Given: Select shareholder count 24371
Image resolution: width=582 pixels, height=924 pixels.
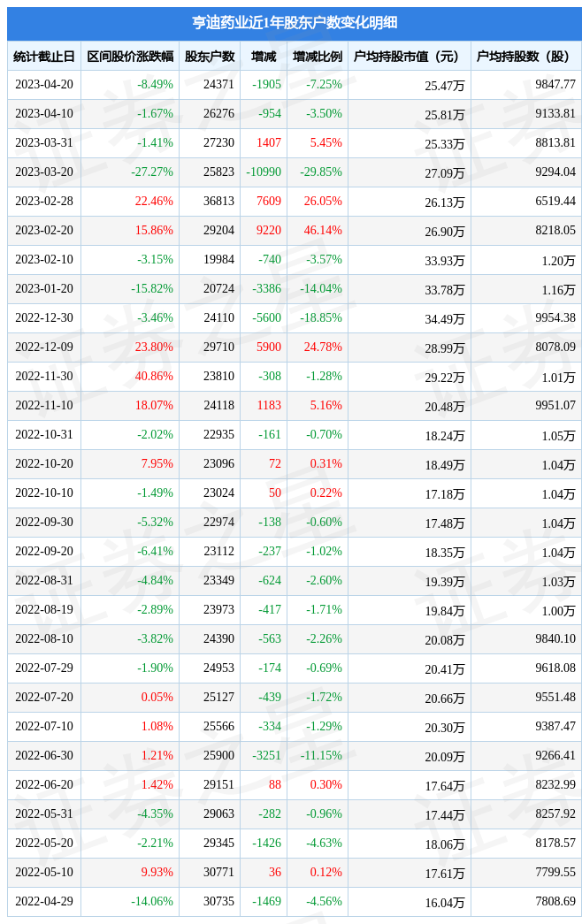Looking at the screenshot, I should tap(218, 84).
